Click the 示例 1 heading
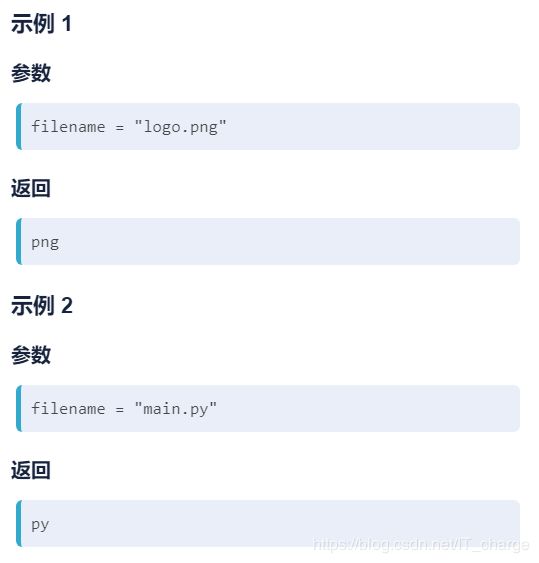The height and width of the screenshot is (563, 539). point(41,24)
